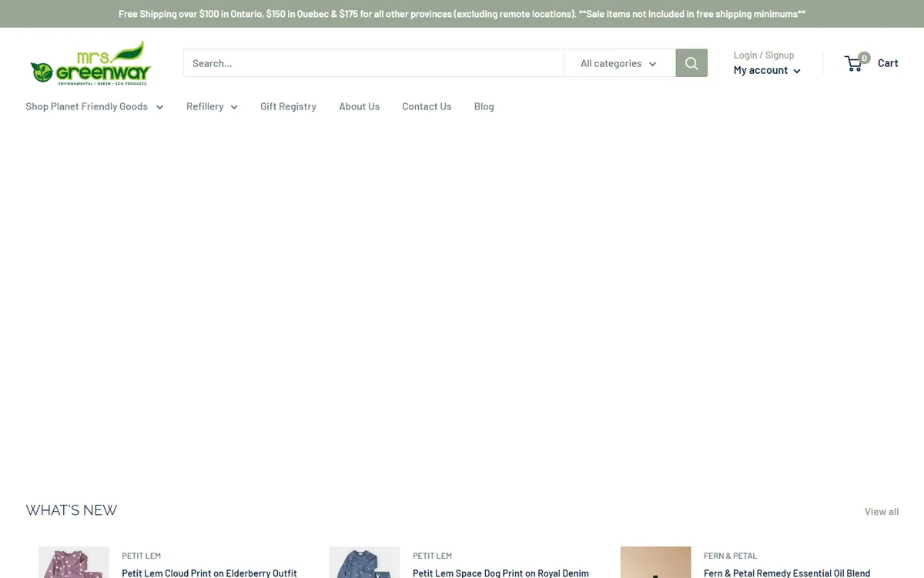Screen dimensions: 924x578
Task: Navigate to the Blog
Action: [484, 106]
